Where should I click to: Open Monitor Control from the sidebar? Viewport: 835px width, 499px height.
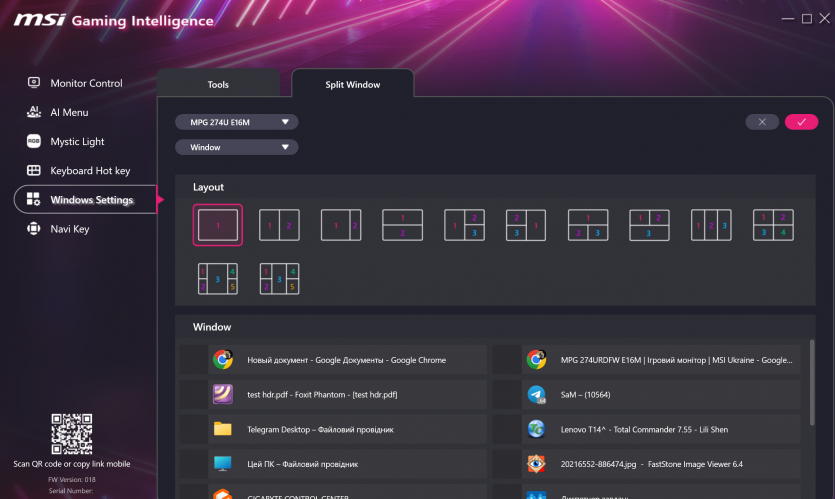[86, 83]
